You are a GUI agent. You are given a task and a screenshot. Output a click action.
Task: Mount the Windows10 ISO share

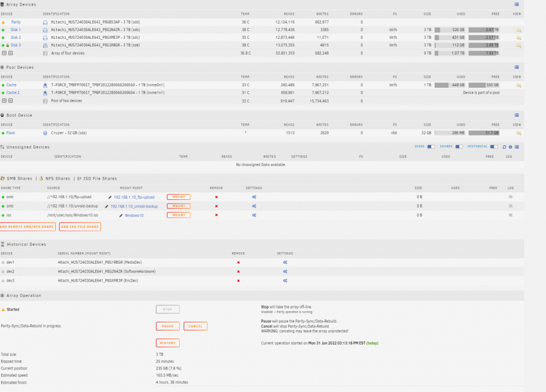pos(179,215)
